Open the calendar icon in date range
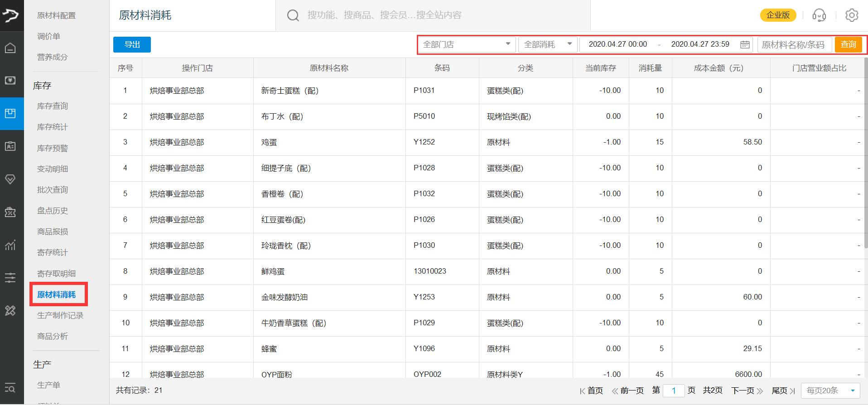 coord(744,44)
